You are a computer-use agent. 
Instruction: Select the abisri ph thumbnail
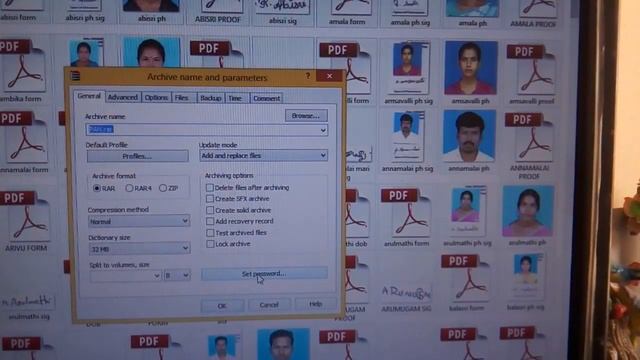[x=151, y=11]
